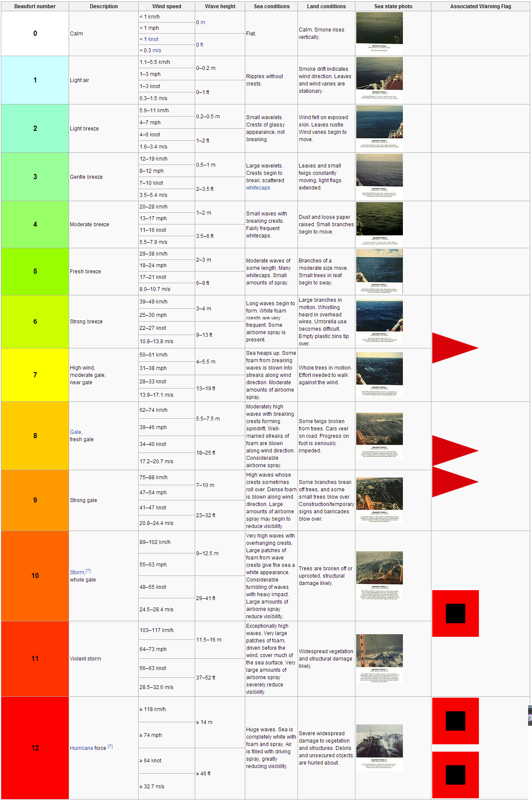This screenshot has width=532, height=803.
Task: Click the square storm flag beside Beaufort 10–11
Action: tap(455, 613)
